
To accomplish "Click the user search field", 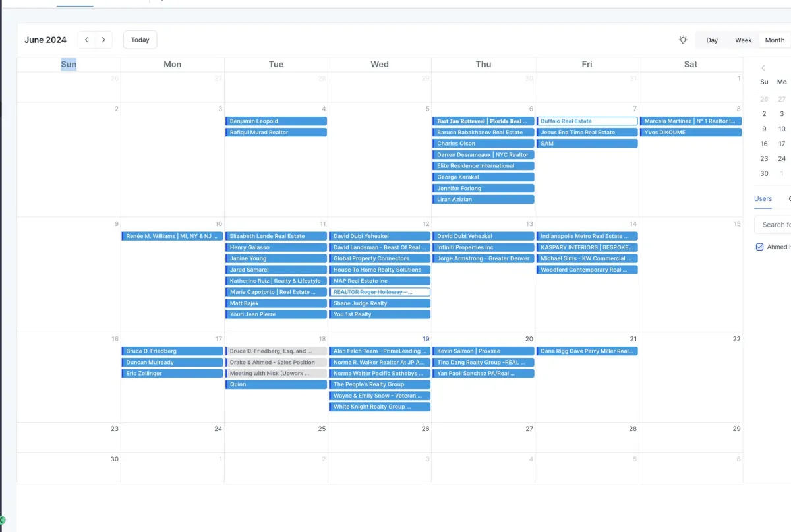I will pos(773,225).
